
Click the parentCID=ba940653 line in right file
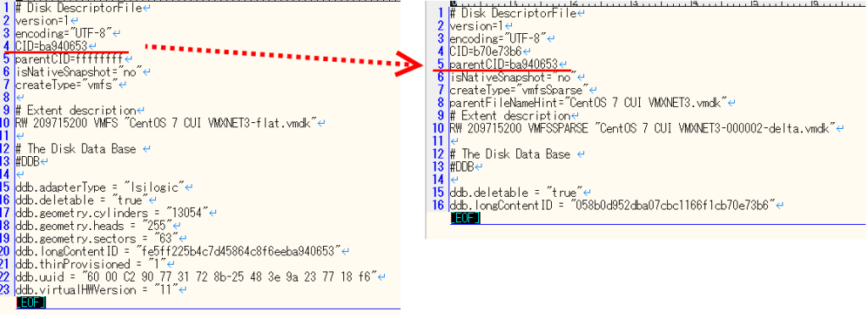[x=504, y=64]
